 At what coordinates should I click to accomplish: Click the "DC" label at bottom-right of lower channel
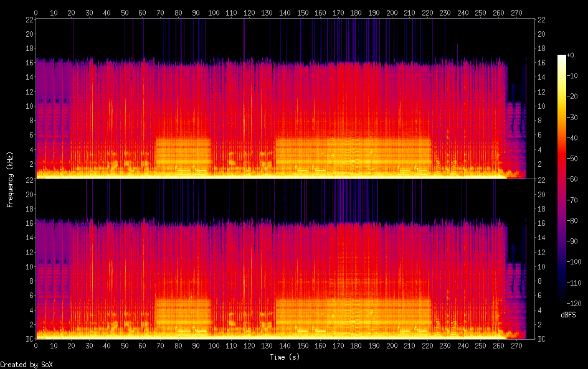pyautogui.click(x=542, y=339)
